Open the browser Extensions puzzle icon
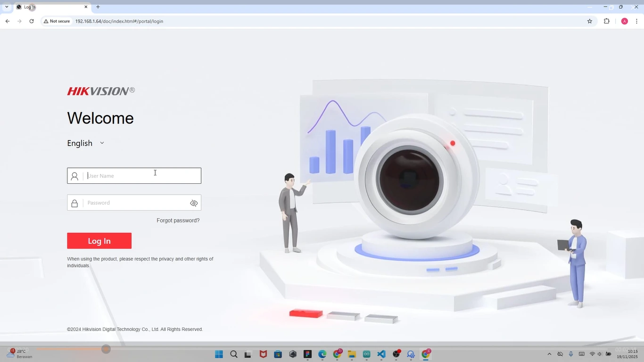 [607, 21]
